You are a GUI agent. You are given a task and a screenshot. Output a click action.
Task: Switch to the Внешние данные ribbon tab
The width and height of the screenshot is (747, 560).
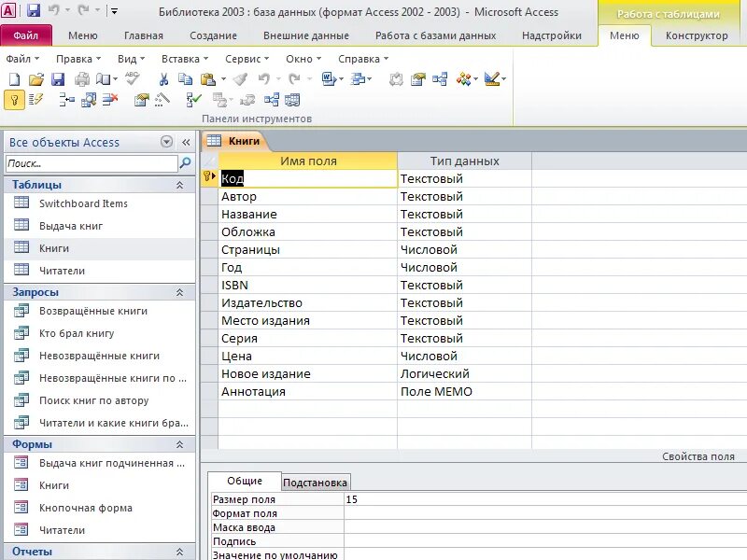(306, 35)
